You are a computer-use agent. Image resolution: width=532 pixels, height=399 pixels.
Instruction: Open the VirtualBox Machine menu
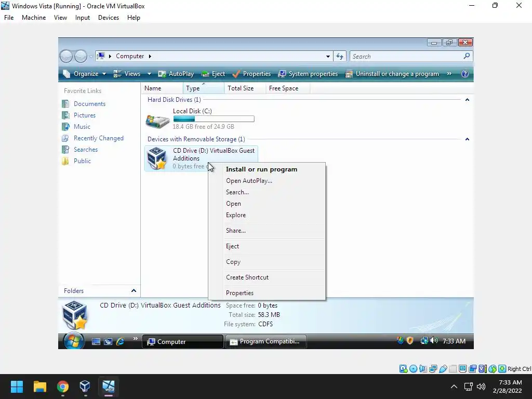(34, 18)
